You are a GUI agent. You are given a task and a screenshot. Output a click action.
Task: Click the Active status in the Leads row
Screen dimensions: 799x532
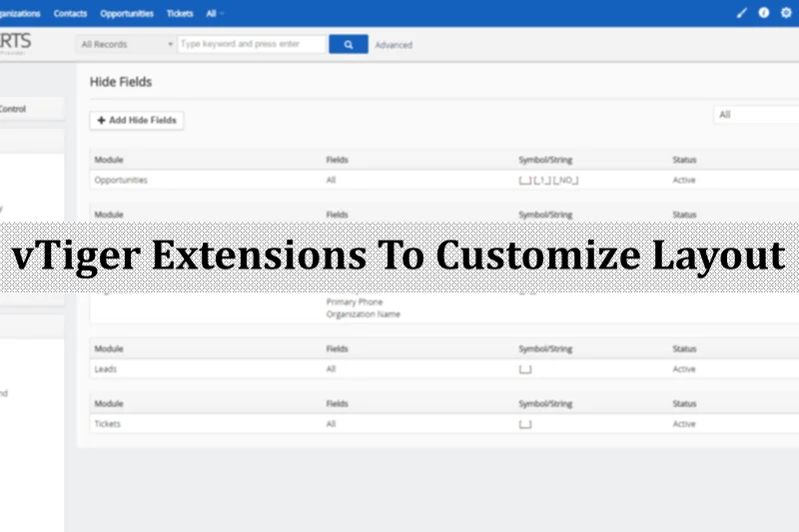(684, 369)
